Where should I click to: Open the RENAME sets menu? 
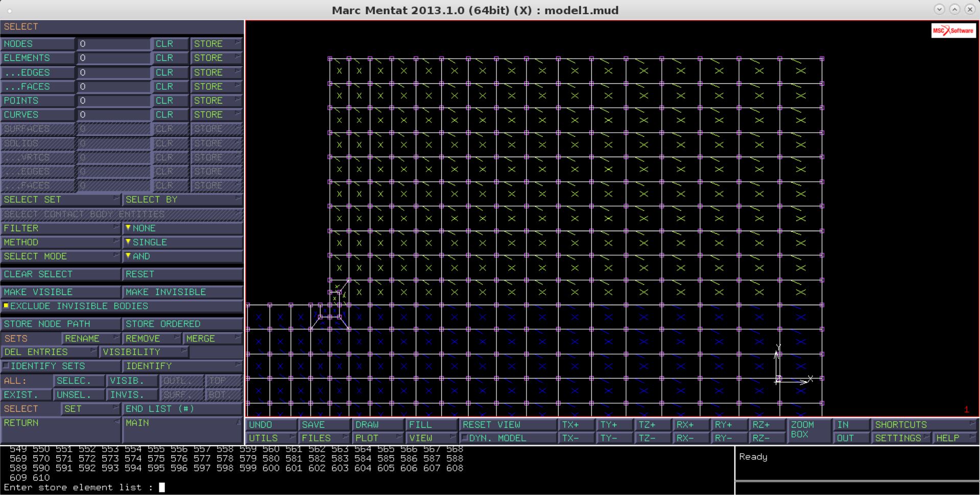pyautogui.click(x=90, y=338)
